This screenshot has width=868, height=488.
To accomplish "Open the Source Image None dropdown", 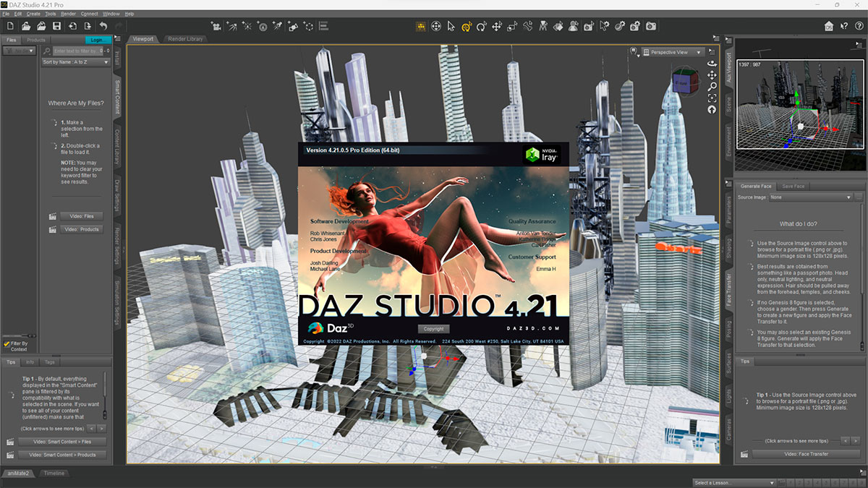I will point(811,197).
